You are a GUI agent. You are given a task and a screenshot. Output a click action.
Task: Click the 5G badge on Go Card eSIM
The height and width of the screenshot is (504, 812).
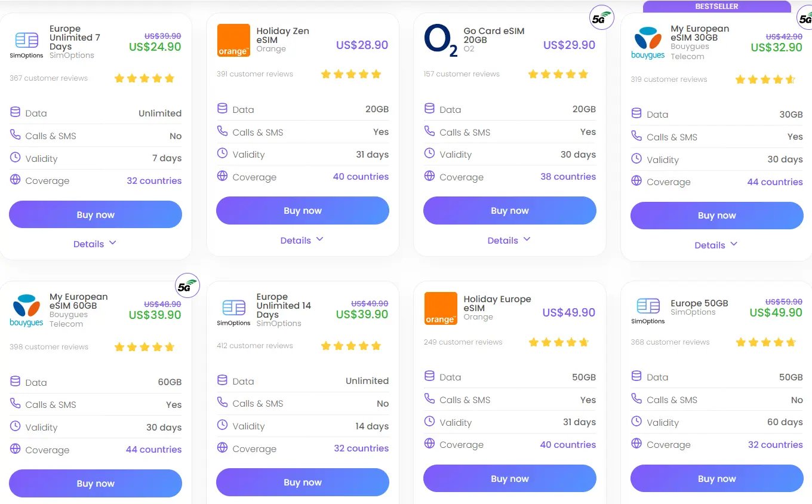coord(601,17)
